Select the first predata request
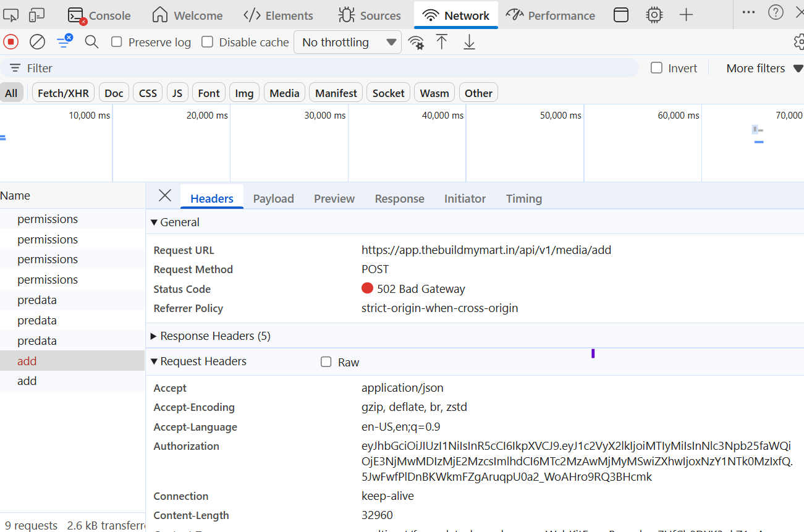Image resolution: width=804 pixels, height=532 pixels. 72,300
